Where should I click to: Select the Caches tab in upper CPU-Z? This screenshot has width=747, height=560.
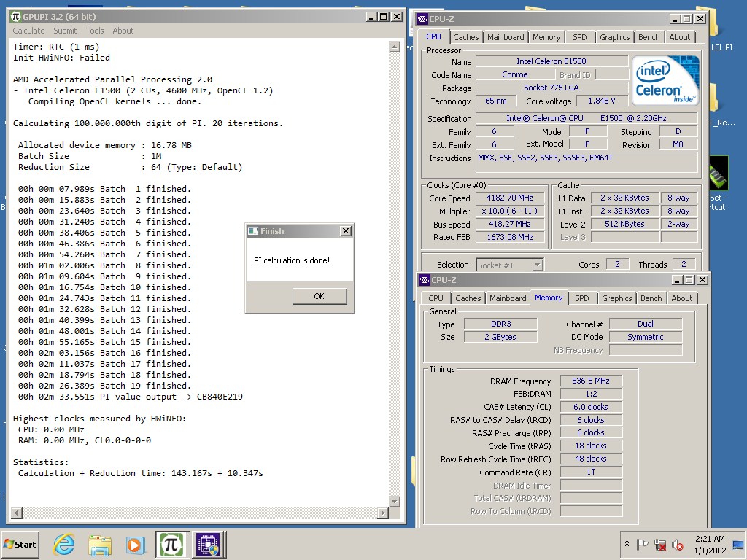click(x=466, y=37)
